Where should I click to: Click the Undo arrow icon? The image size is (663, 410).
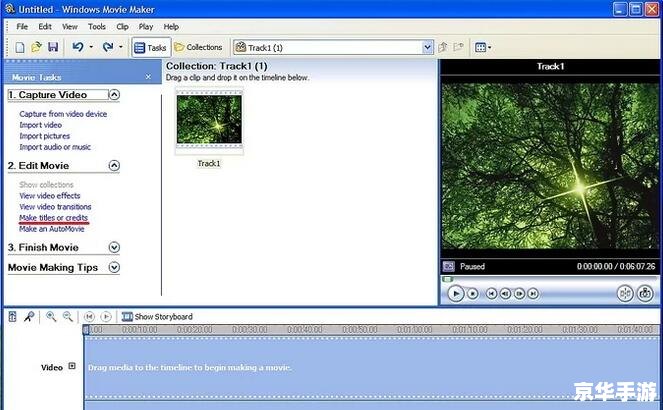(x=78, y=47)
